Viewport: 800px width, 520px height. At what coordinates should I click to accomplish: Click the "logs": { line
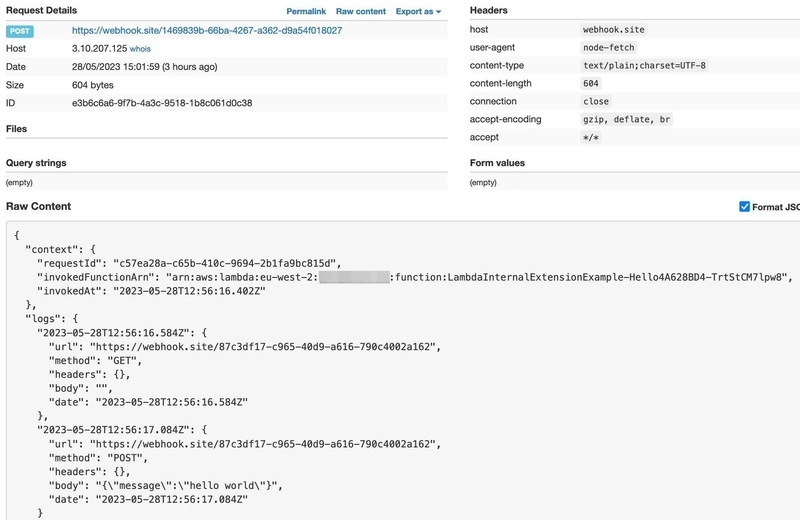52,319
